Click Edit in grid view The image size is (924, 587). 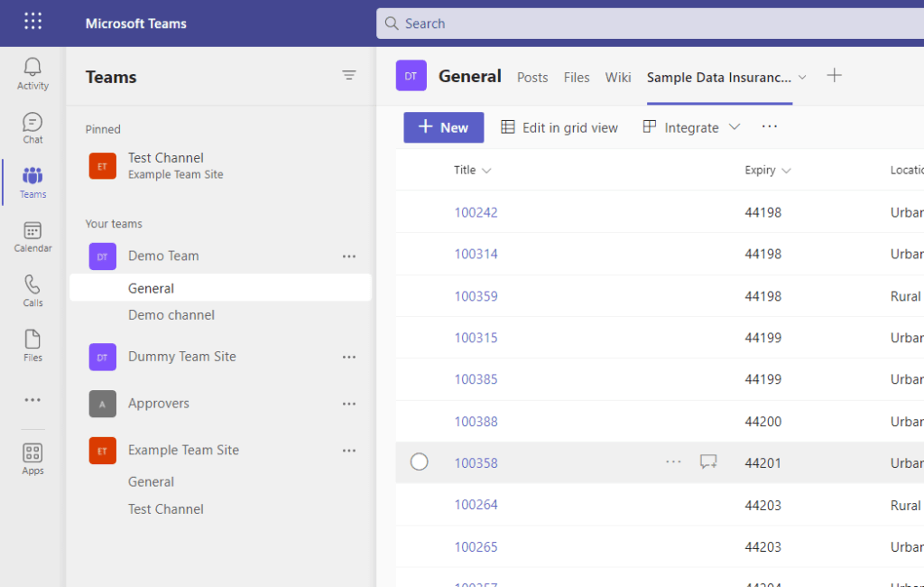[x=559, y=127]
